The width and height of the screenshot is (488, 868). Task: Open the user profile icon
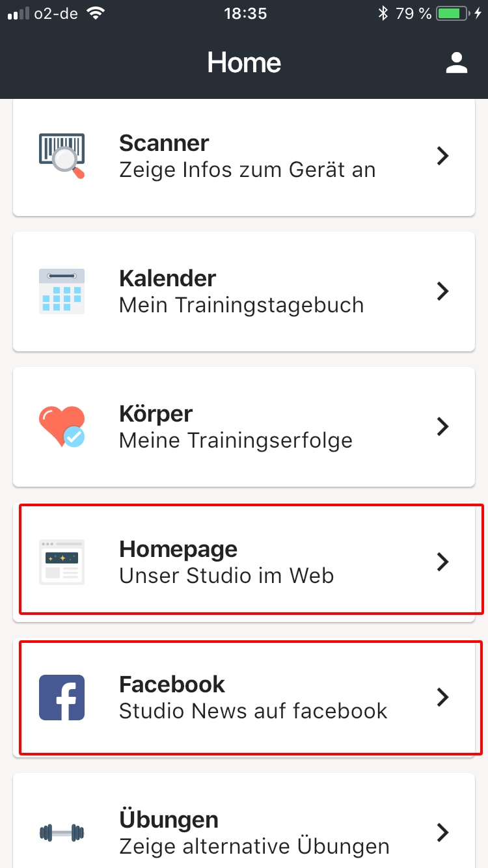pyautogui.click(x=457, y=62)
